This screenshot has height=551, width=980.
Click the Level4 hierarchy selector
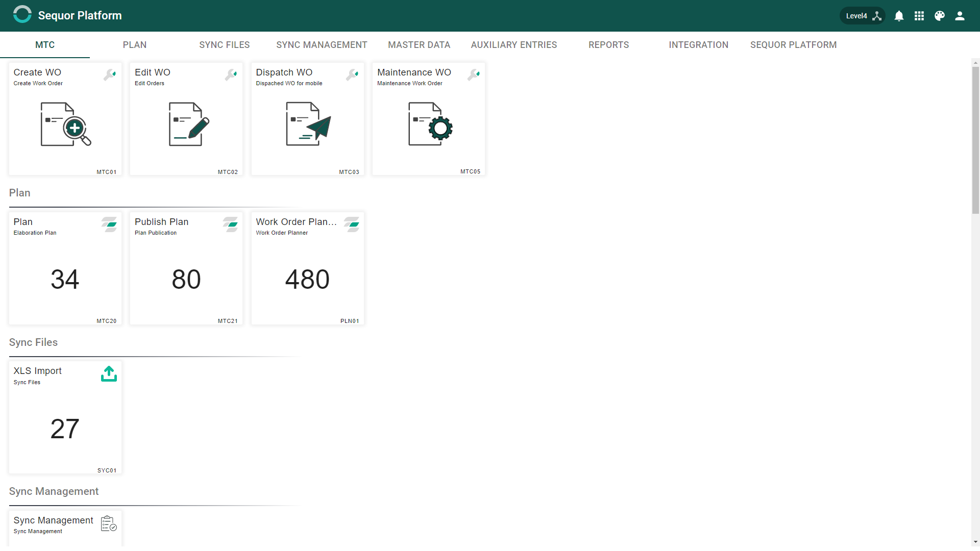[863, 16]
